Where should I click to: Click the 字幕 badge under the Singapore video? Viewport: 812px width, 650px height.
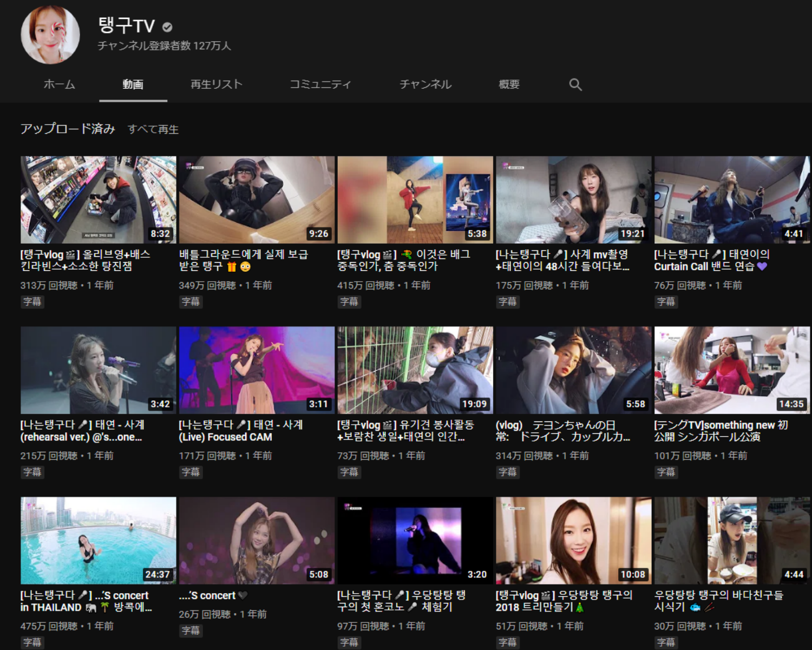(665, 472)
